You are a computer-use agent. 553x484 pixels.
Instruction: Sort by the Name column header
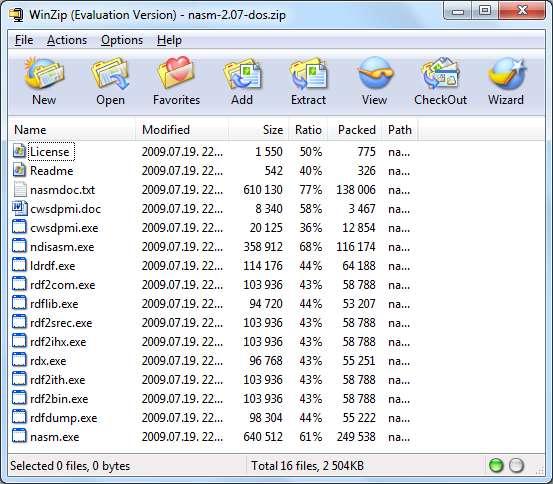[72, 129]
